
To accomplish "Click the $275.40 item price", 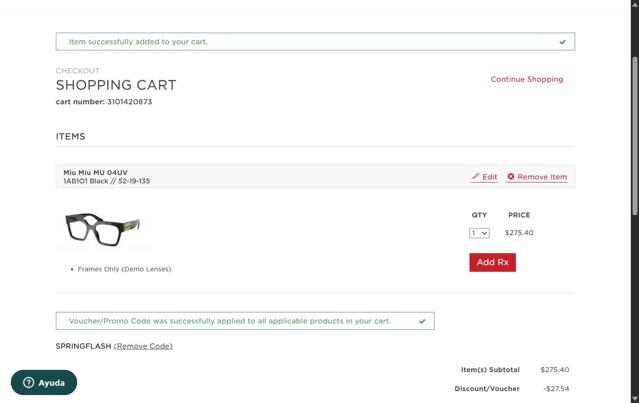I will (x=519, y=233).
